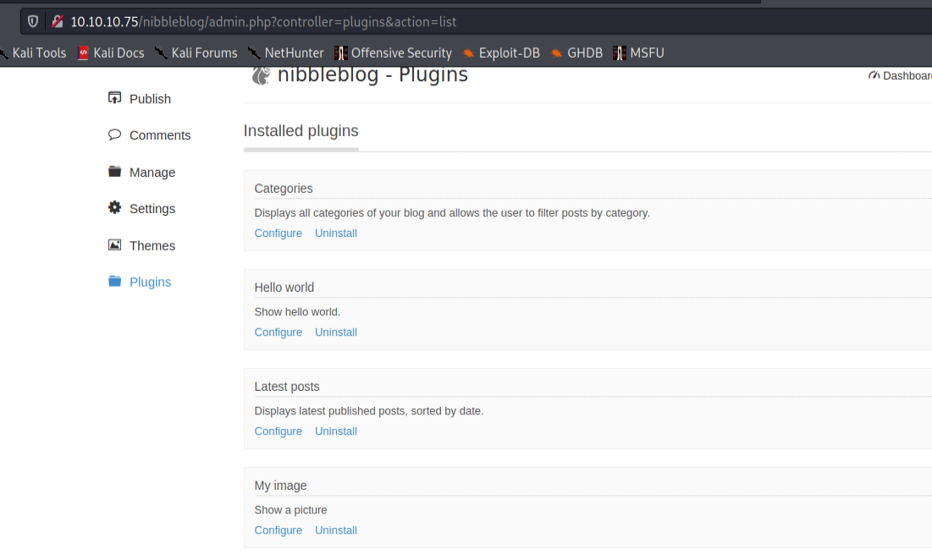Visit the Offensive Security bookmark
Screen dimensions: 932x560
tap(400, 52)
